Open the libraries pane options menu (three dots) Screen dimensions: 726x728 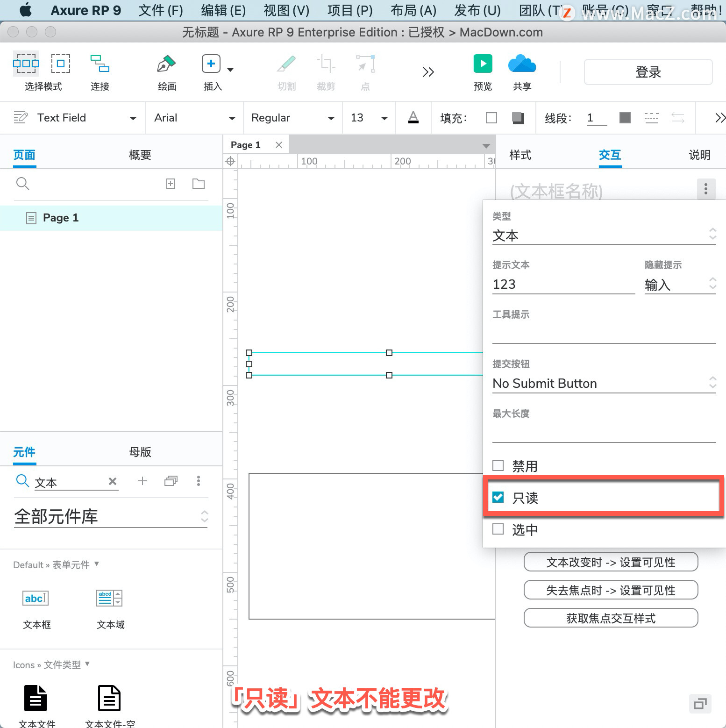[199, 481]
